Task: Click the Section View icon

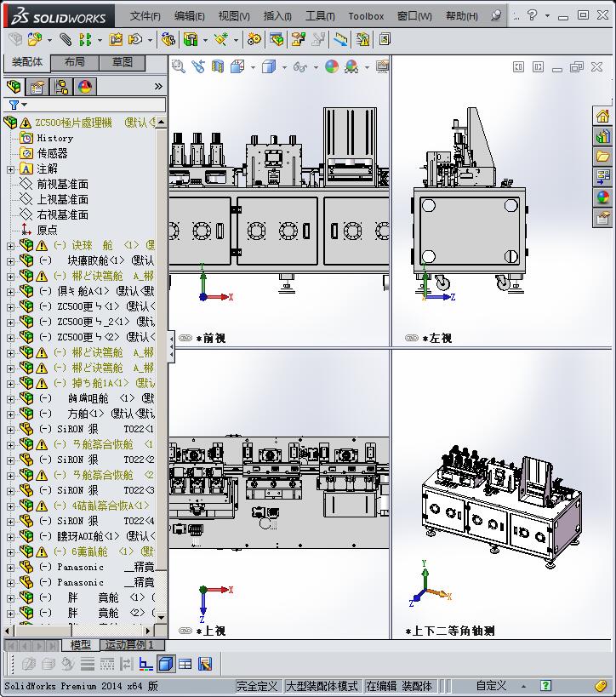Action: [x=218, y=66]
